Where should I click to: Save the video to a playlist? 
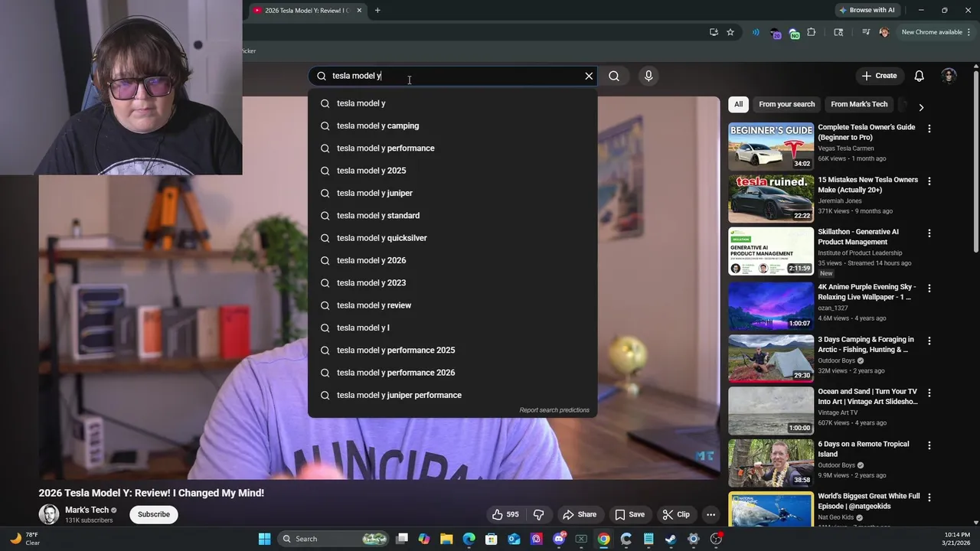[x=629, y=514]
